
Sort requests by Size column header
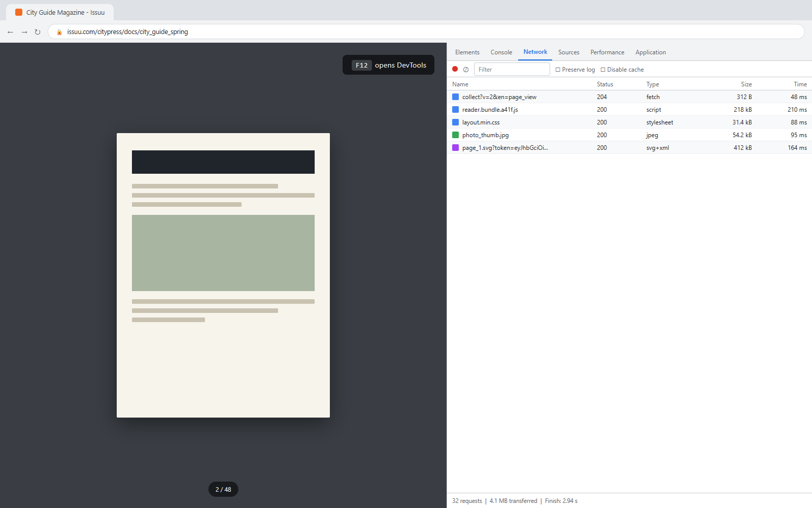point(746,84)
